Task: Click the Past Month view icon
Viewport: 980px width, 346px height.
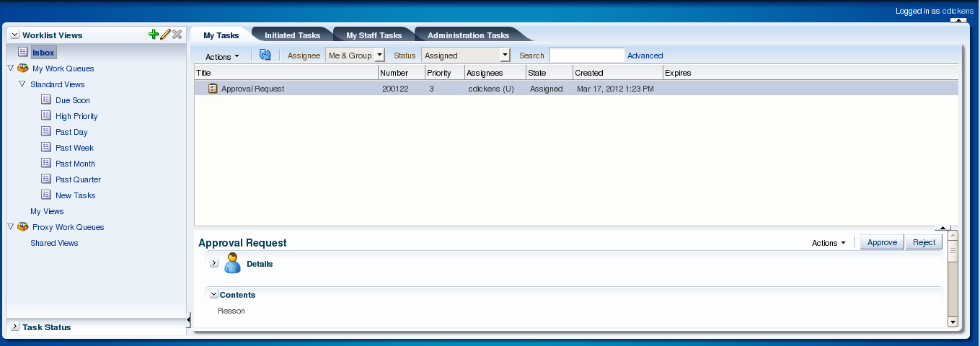Action: coord(46,164)
